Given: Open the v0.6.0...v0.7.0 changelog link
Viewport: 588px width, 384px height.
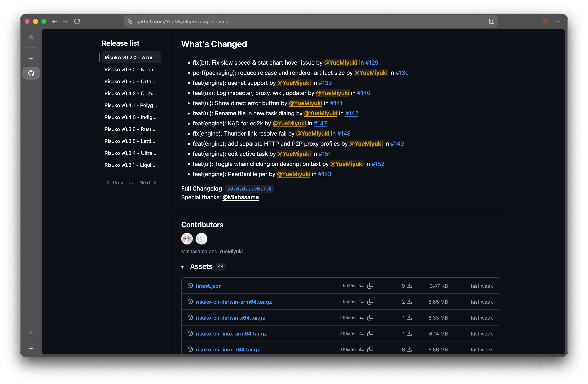Looking at the screenshot, I should click(249, 189).
